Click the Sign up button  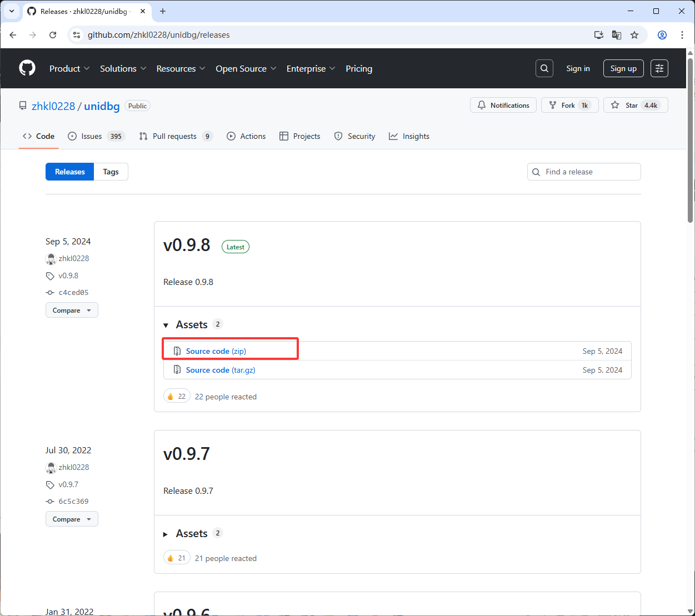point(623,68)
